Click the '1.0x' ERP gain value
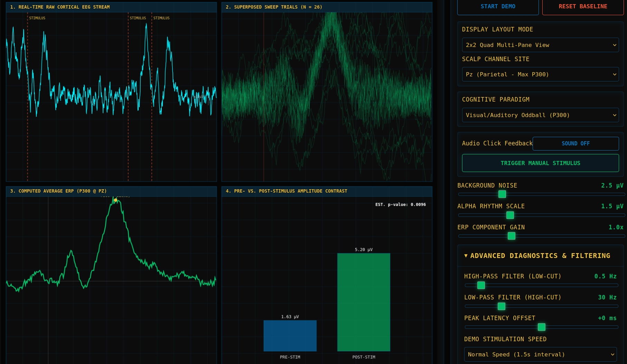 (x=616, y=227)
